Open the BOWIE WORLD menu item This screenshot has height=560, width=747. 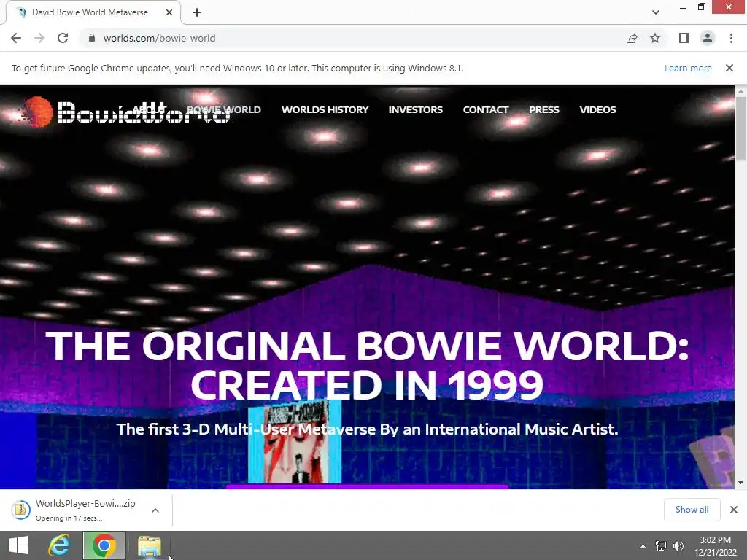[x=224, y=109]
